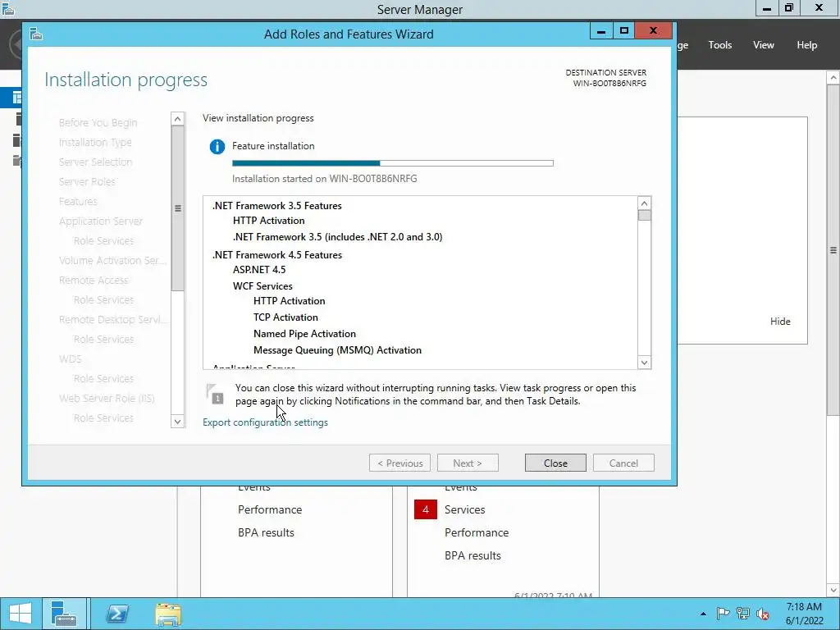The image size is (840, 630).
Task: Open the Help menu in Server Manager
Action: [x=807, y=45]
